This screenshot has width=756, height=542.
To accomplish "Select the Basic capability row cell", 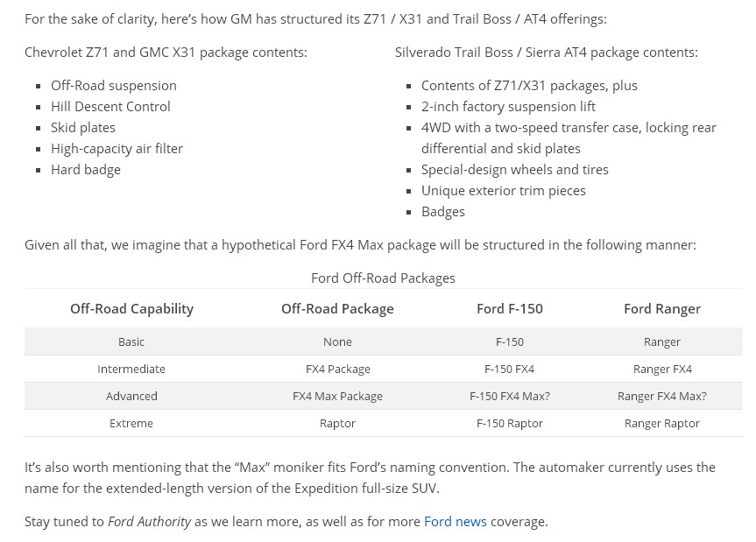I will tap(131, 342).
